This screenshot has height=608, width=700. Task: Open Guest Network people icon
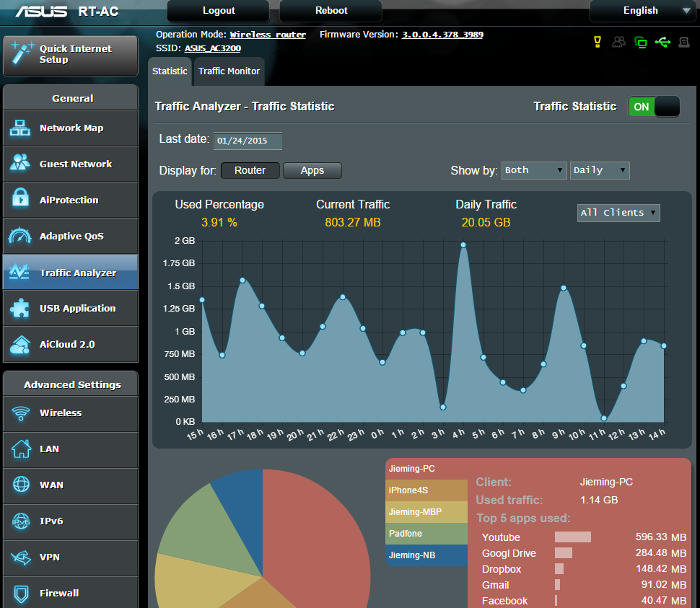pos(20,162)
